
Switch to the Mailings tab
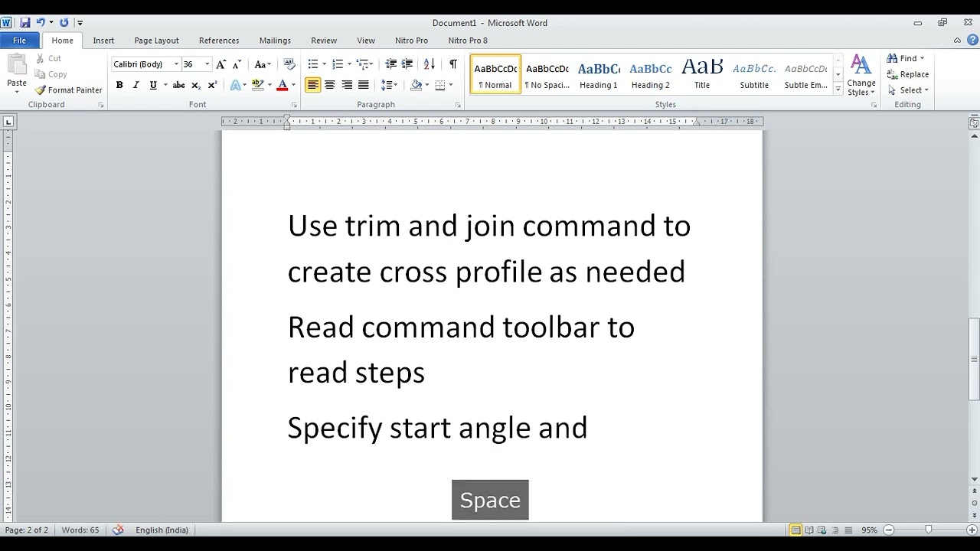click(x=275, y=41)
